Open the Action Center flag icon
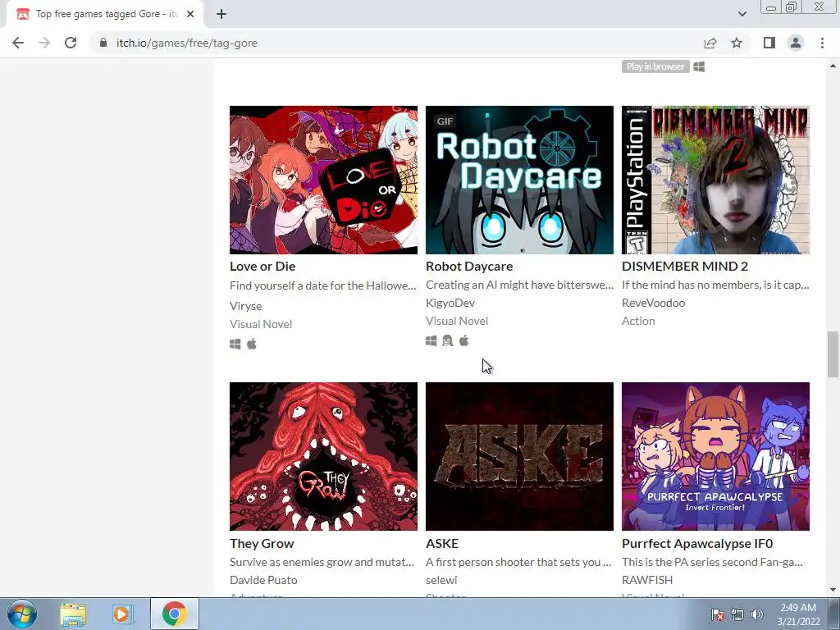 coord(718,614)
